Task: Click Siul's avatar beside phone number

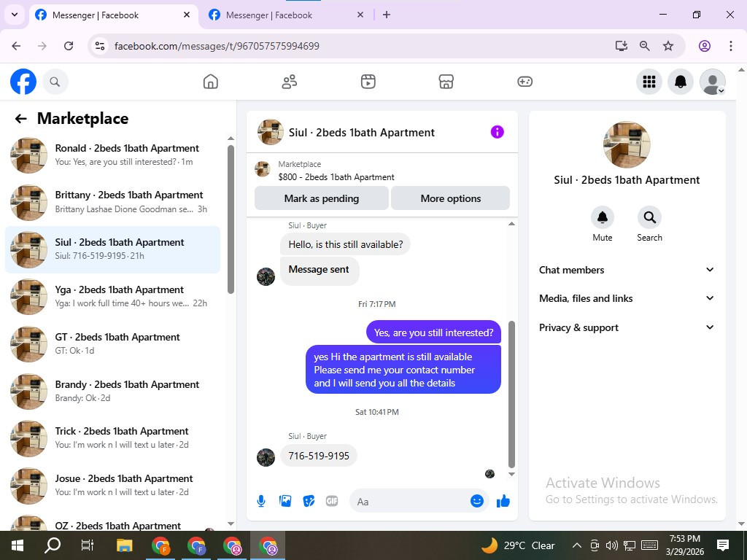Action: click(266, 457)
